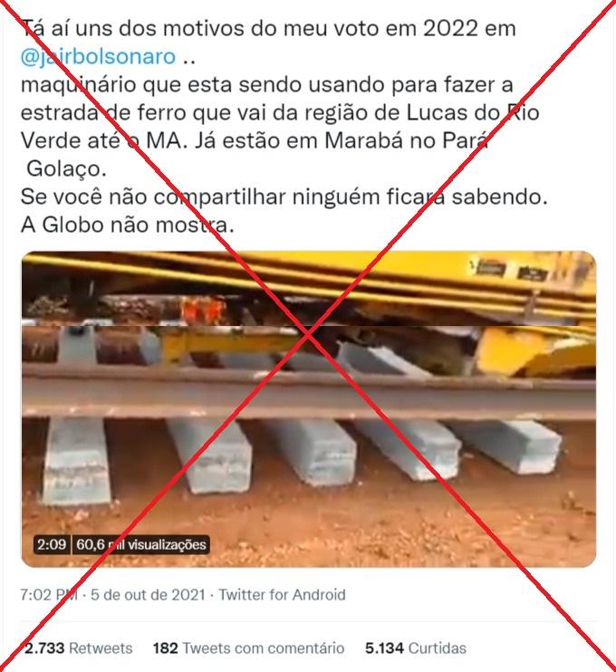Click the word Golaço in the tweet
The height and width of the screenshot is (672, 616).
[x=66, y=168]
